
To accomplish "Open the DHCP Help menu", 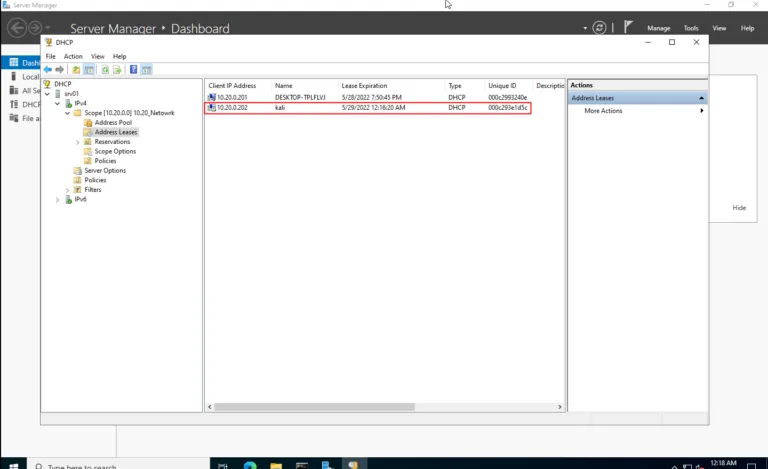I will pos(120,56).
